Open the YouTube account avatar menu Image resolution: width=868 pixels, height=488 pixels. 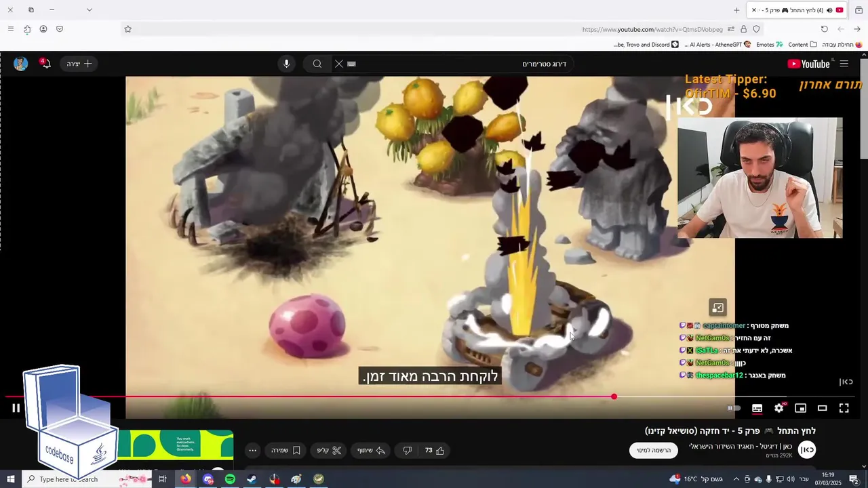21,64
